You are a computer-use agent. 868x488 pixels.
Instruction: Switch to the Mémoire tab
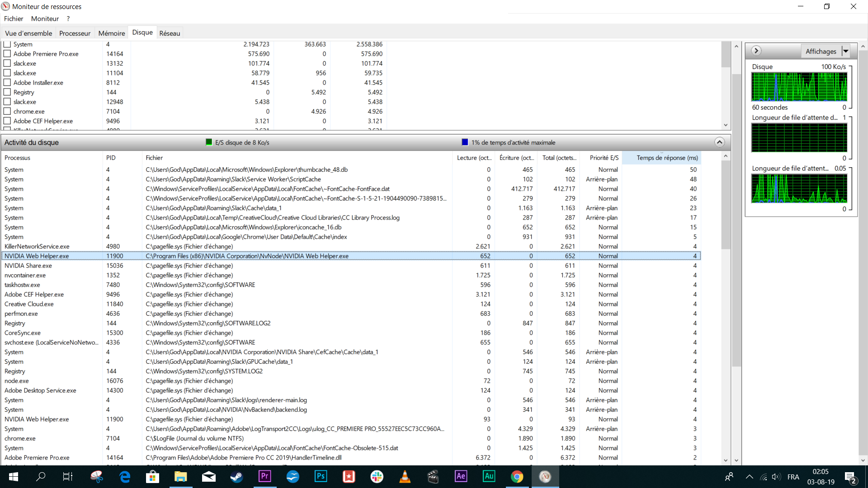112,33
